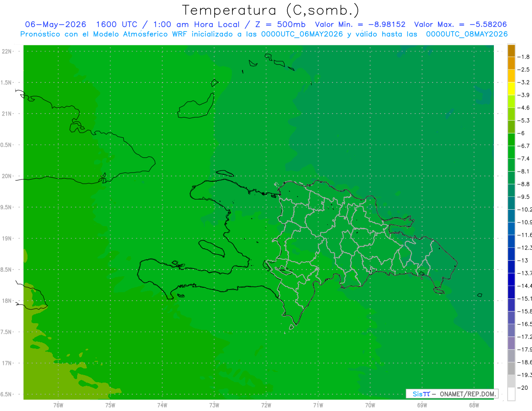This screenshot has width=532, height=411.
Task: Select the gray swatch between -18.6 and -19.3
Action: 511,368
